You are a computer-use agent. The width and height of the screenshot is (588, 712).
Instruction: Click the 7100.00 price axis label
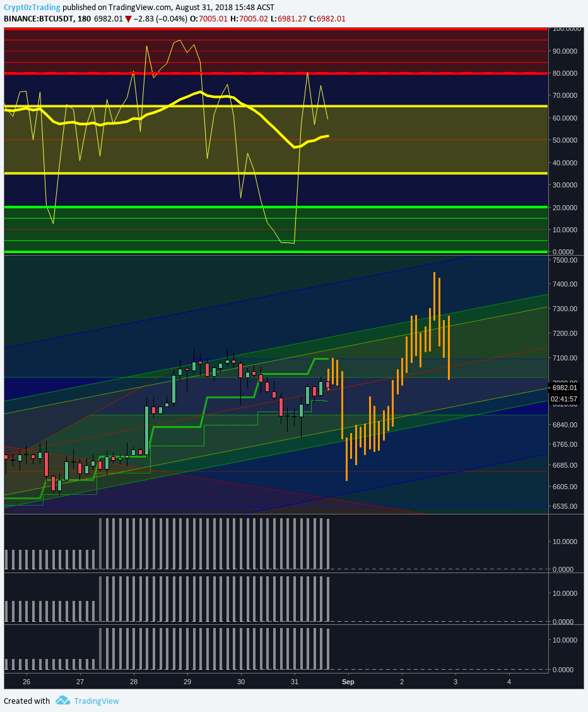click(565, 357)
